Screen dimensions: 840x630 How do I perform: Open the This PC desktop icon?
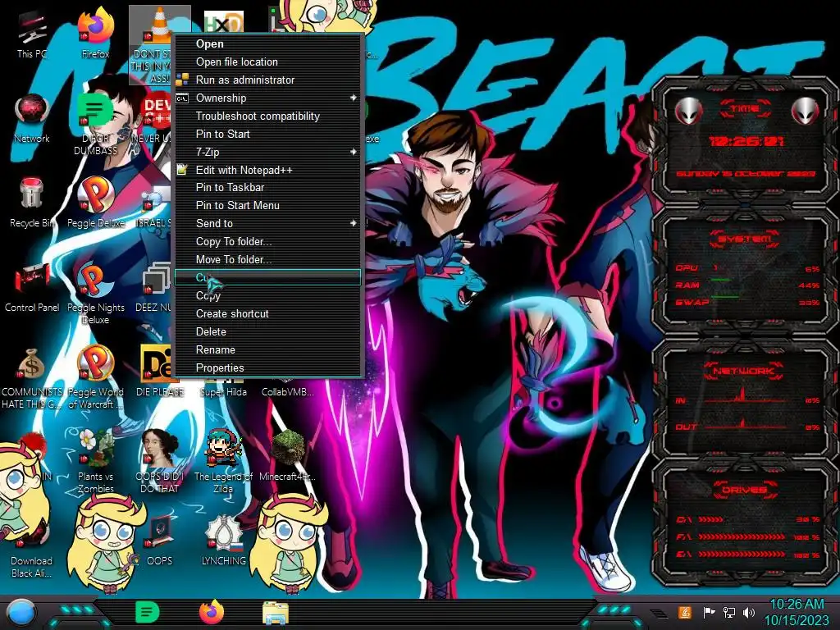coord(32,34)
